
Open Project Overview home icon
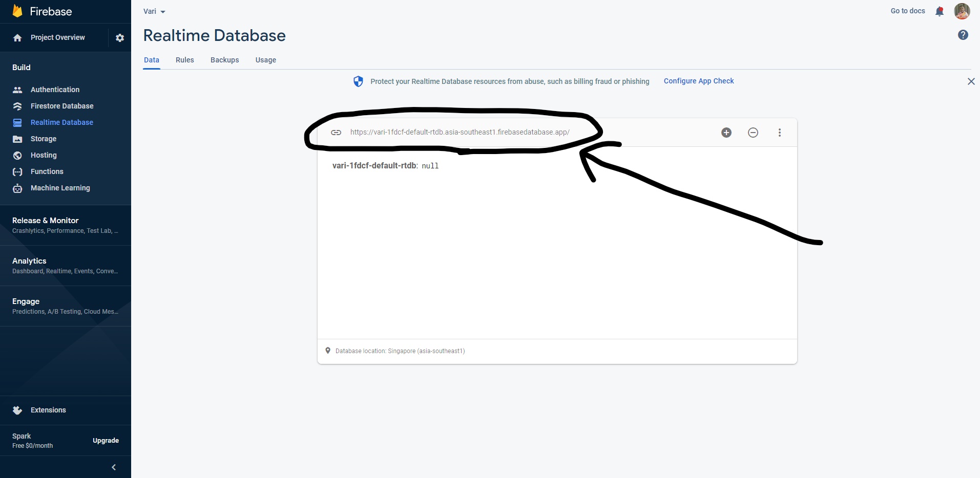pyautogui.click(x=17, y=38)
